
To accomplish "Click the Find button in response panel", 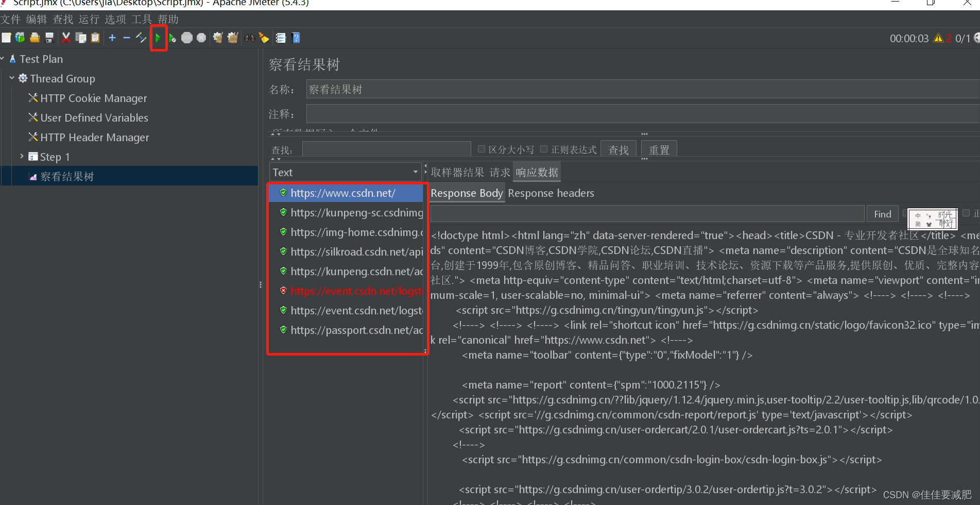I will (x=883, y=214).
